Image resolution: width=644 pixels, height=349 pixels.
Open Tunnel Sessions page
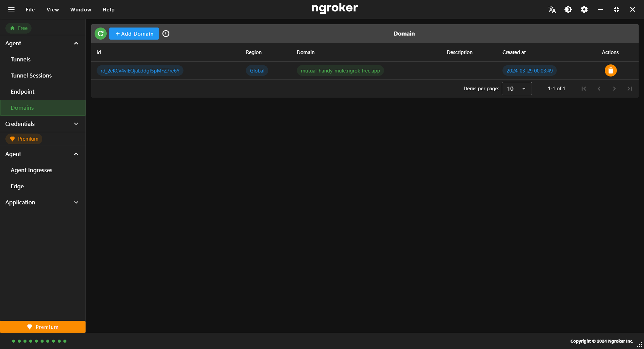coord(43,76)
